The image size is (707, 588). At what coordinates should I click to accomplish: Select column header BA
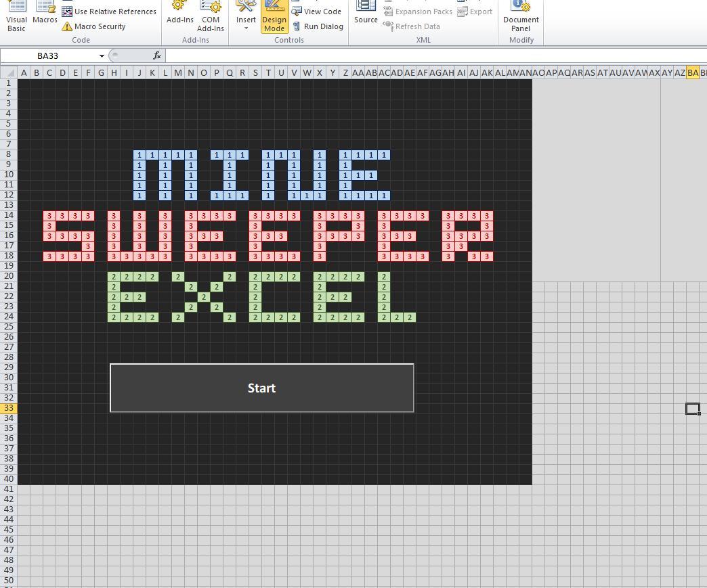coord(692,72)
